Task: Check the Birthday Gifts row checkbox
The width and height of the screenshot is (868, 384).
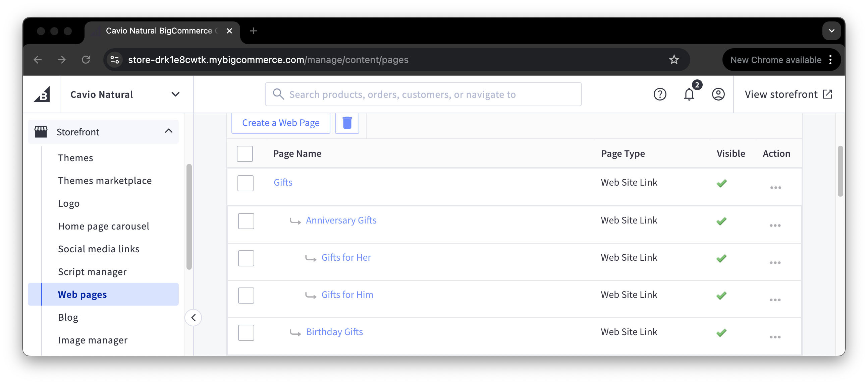Action: pos(246,332)
